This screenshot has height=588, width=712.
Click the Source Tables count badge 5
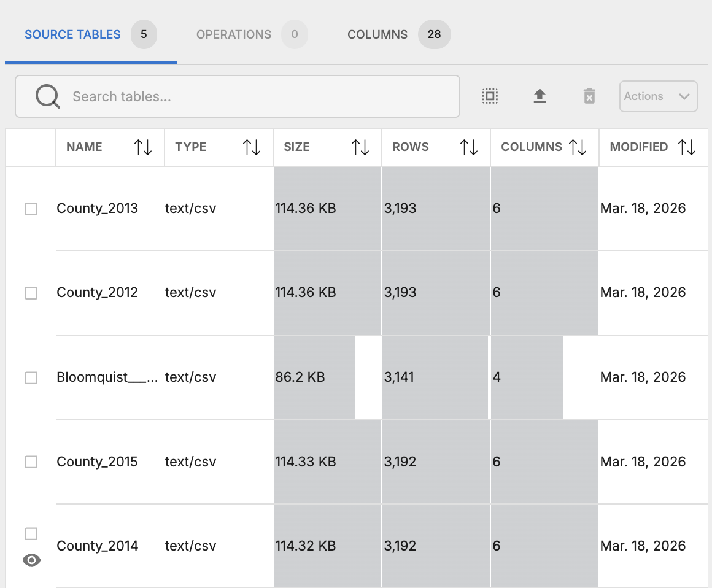tap(144, 34)
